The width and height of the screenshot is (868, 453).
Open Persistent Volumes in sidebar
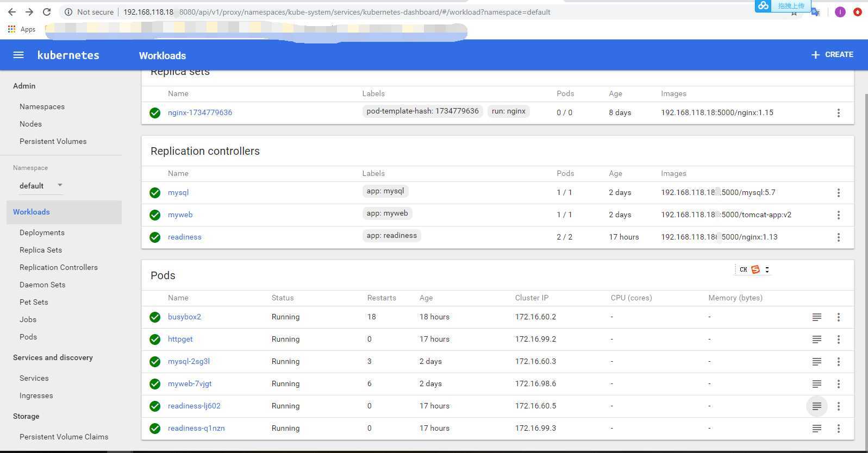point(53,141)
